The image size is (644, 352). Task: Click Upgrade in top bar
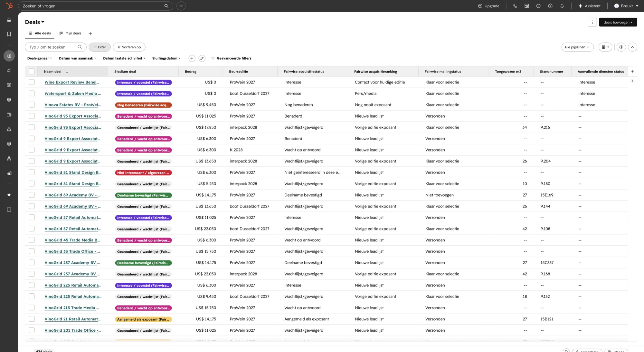pos(489,6)
